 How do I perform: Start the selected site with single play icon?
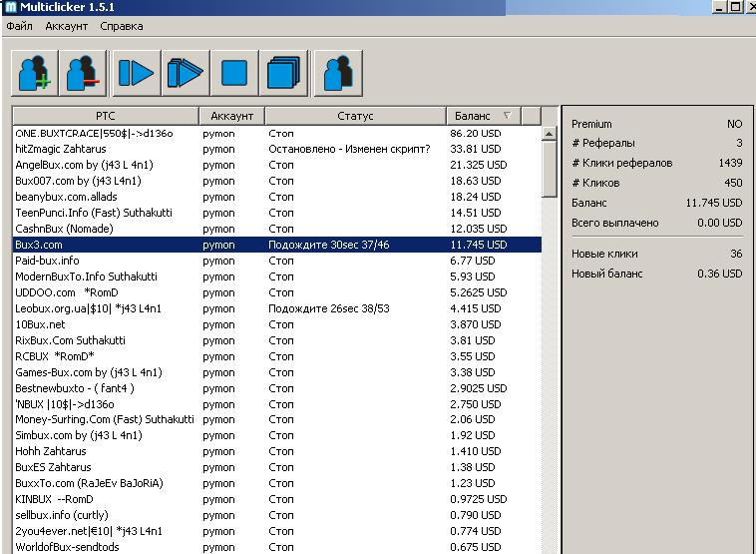[x=137, y=73]
